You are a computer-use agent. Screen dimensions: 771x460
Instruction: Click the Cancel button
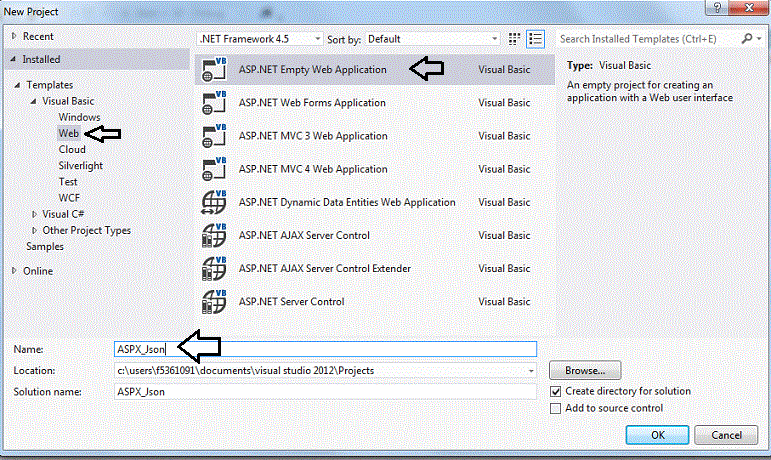click(726, 435)
